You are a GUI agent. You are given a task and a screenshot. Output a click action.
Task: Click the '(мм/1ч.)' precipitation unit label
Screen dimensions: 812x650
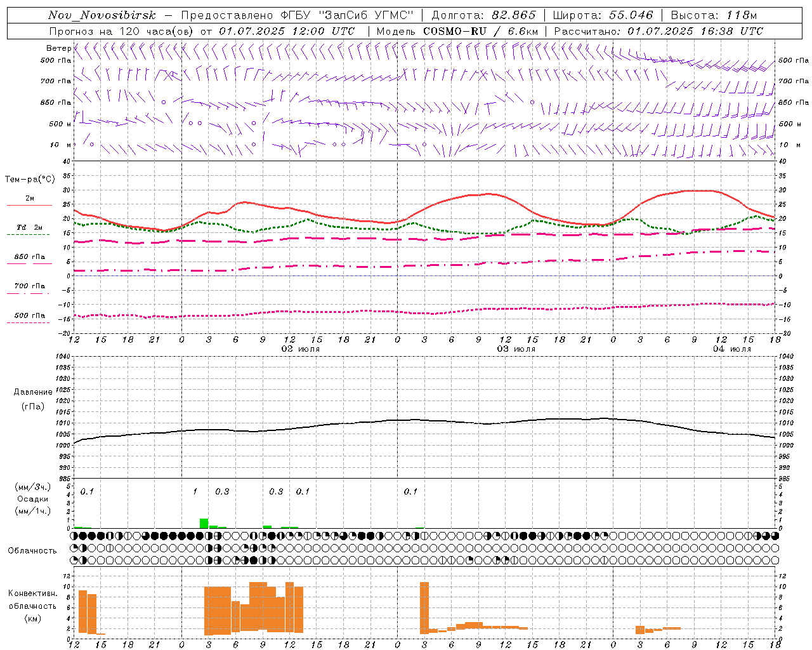coord(33,511)
